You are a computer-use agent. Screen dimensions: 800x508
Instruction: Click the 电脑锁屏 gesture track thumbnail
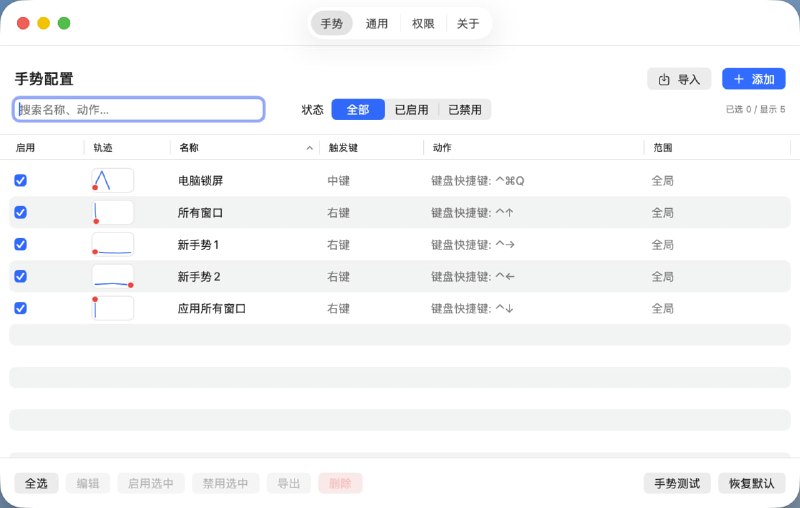[113, 181]
